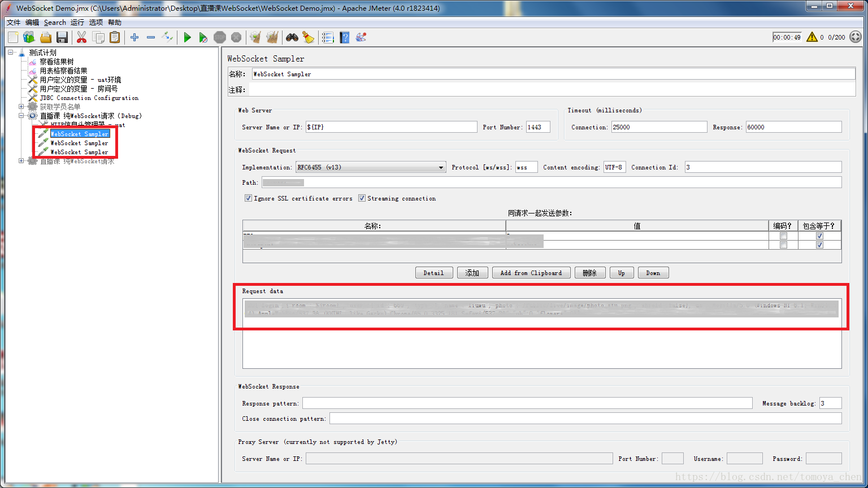This screenshot has height=488, width=868.
Task: Open the Search menu
Action: [55, 23]
